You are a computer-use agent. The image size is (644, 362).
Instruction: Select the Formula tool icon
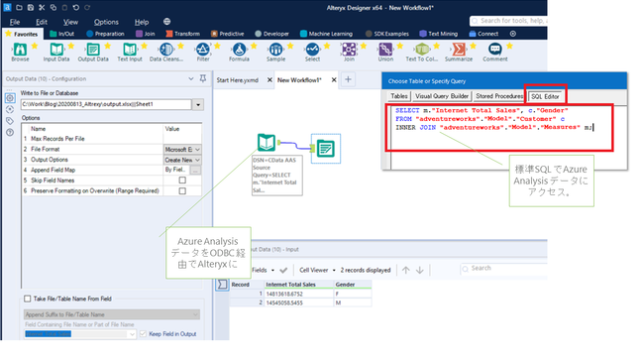(239, 50)
